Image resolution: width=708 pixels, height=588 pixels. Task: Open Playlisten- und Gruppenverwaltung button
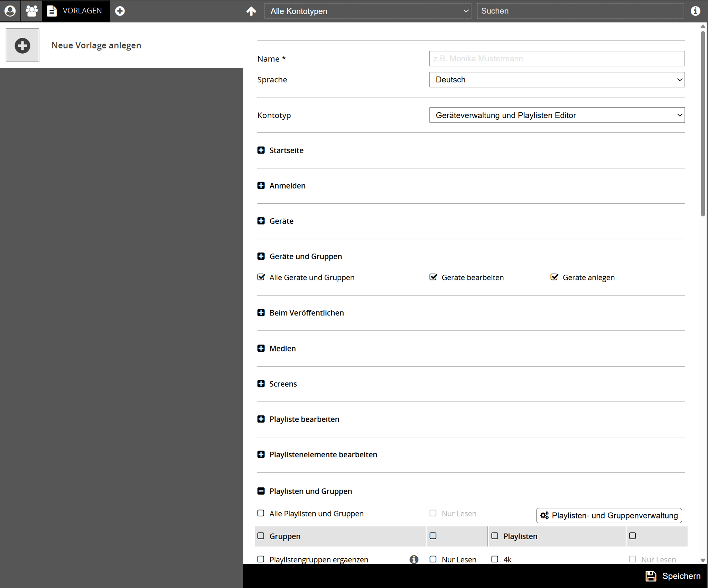(x=609, y=515)
